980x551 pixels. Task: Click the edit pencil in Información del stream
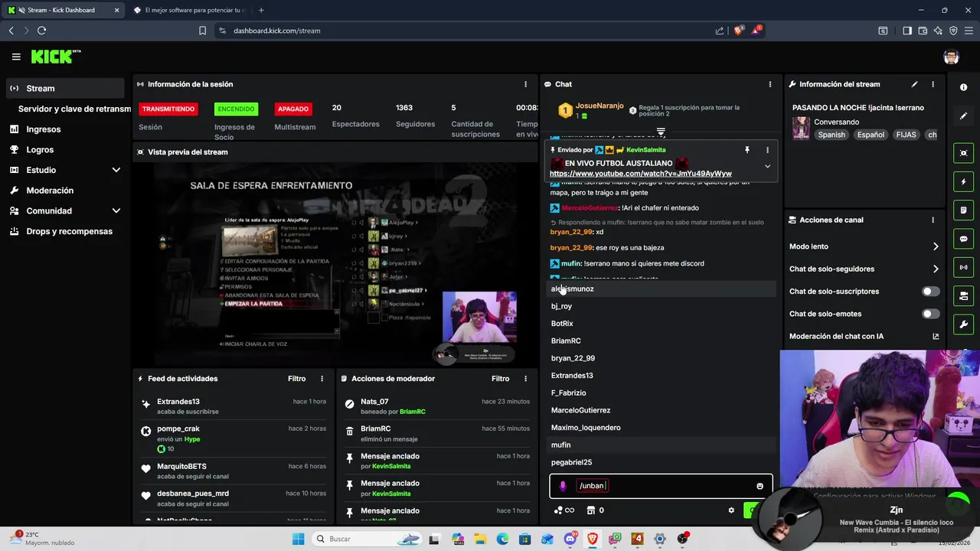coord(914,84)
